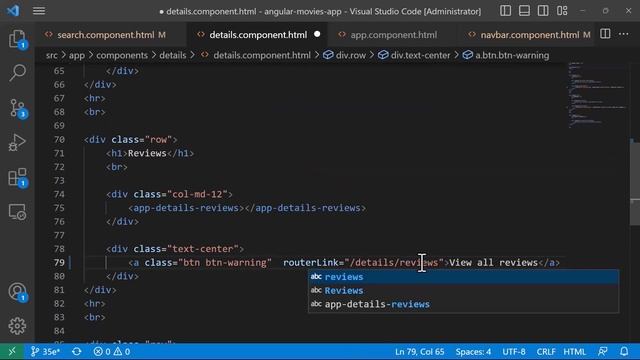Close unsaved details.component.html via dot
Screen dimensions: 640x360
click(x=317, y=35)
